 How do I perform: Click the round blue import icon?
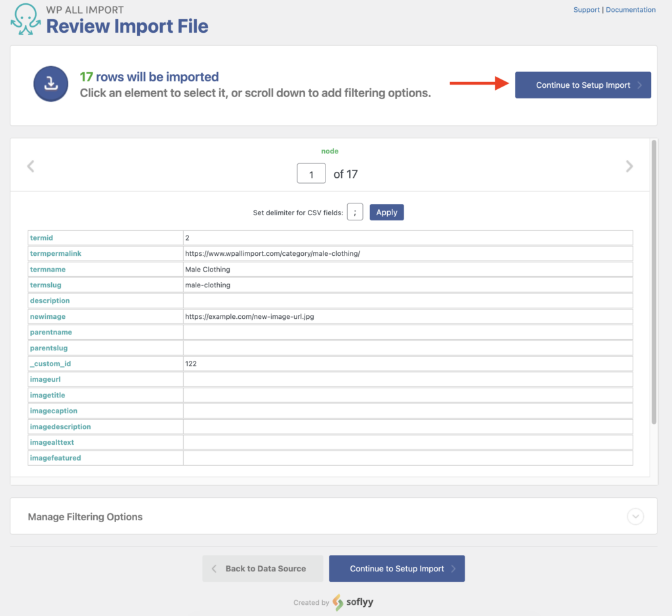51,84
